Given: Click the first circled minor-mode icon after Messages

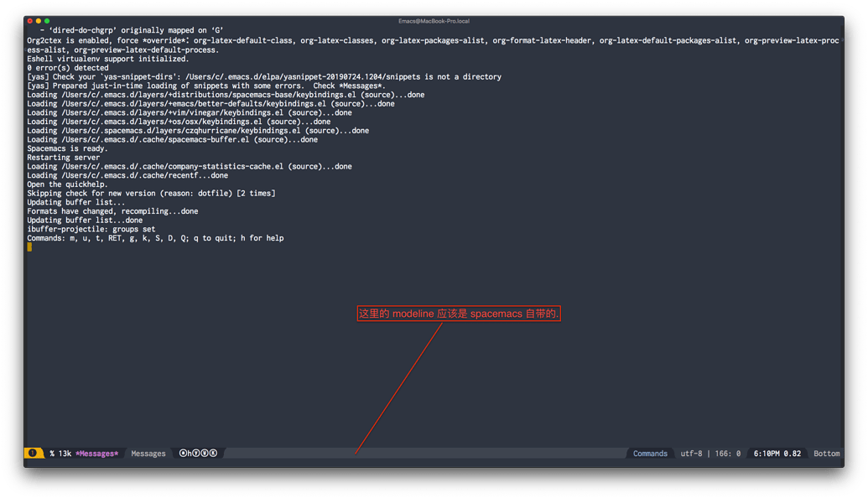Looking at the screenshot, I should (182, 453).
